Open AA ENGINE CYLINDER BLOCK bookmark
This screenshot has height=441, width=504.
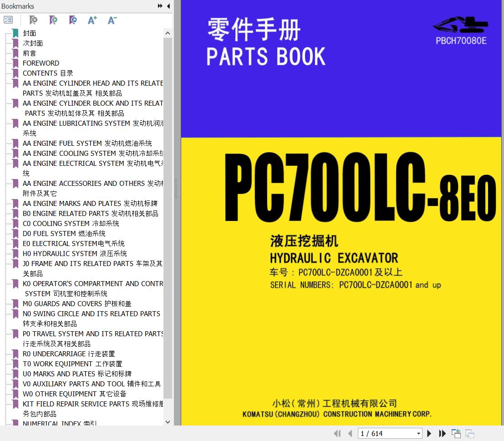coord(93,108)
